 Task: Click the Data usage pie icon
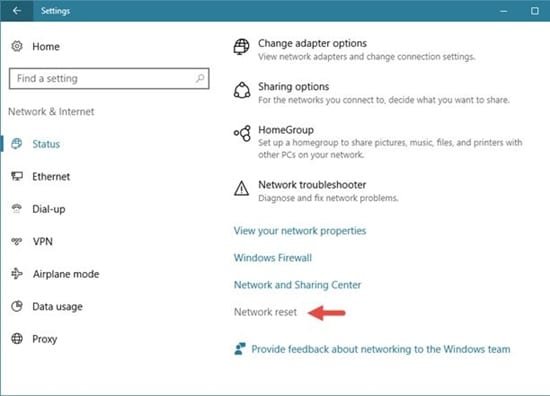pos(16,306)
